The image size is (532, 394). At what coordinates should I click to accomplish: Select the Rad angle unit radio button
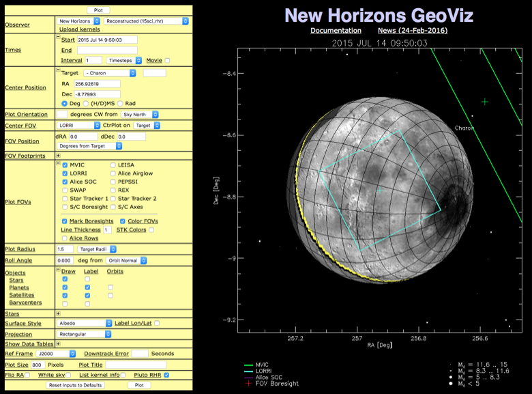(x=119, y=103)
